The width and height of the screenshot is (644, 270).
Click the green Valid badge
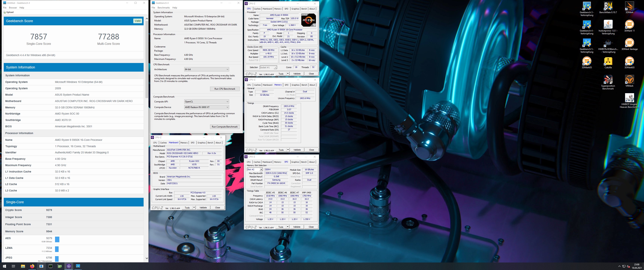point(137,21)
